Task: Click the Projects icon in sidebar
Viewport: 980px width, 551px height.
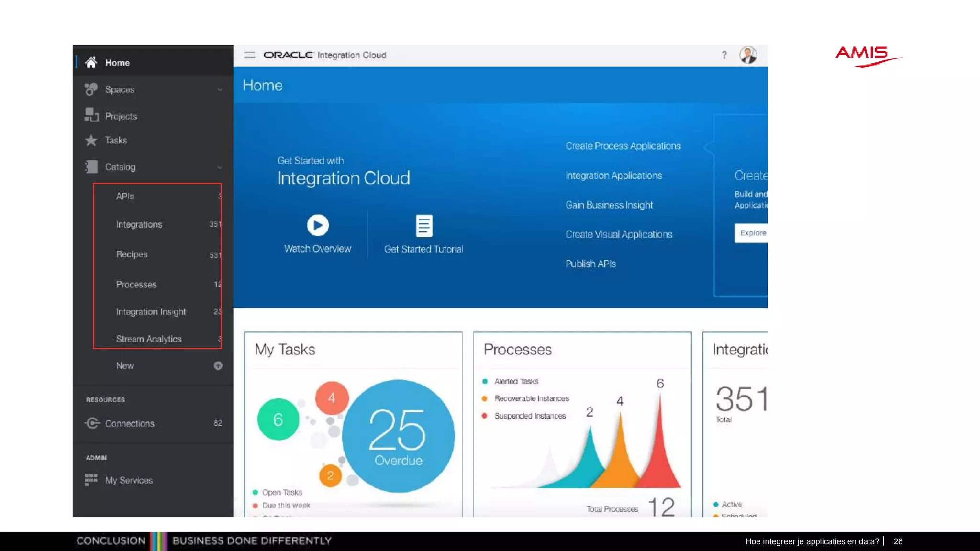Action: point(91,115)
